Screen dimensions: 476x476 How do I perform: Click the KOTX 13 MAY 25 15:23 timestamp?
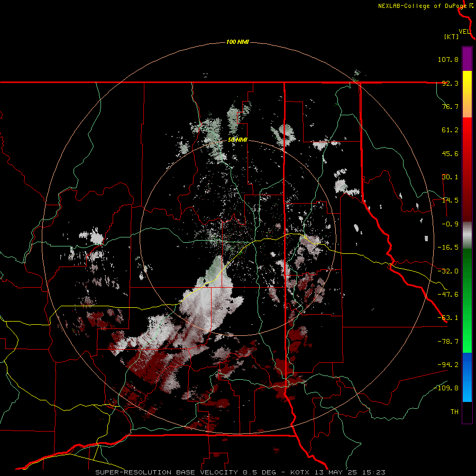coord(338,472)
